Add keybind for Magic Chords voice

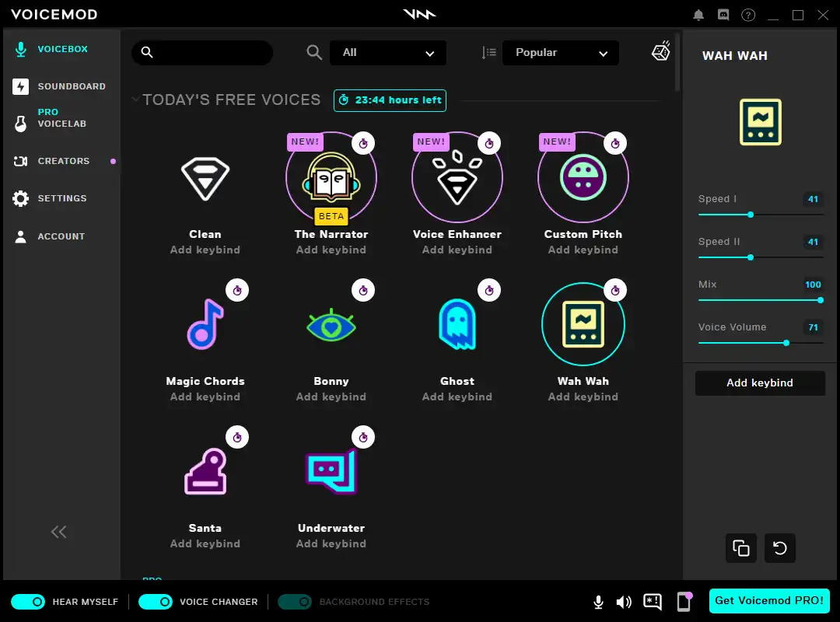tap(205, 397)
